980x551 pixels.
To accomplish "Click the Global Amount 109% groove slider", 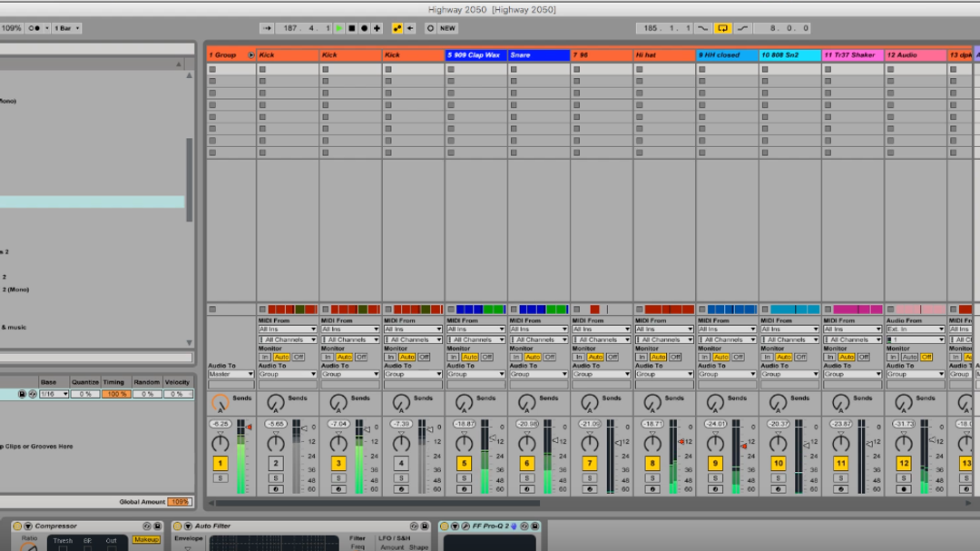I will [x=179, y=502].
